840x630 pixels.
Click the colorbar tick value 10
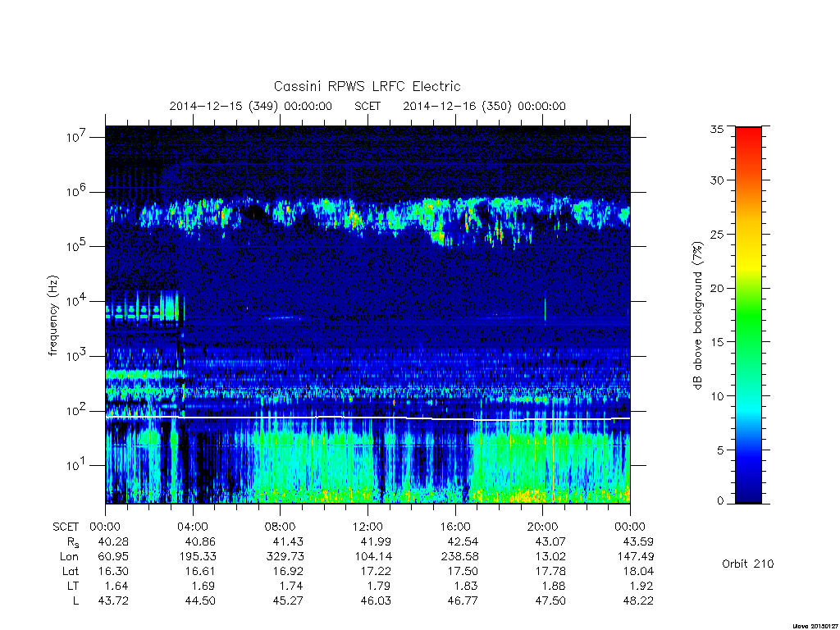point(717,396)
